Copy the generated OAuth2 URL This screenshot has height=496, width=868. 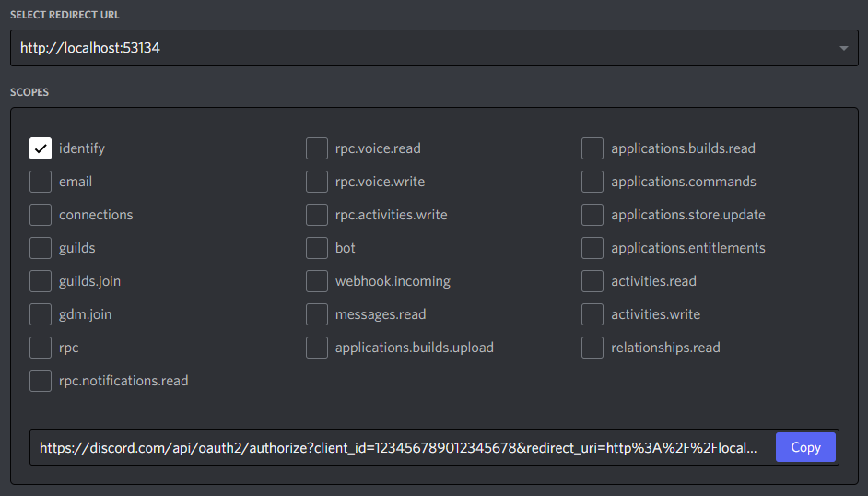pyautogui.click(x=805, y=447)
